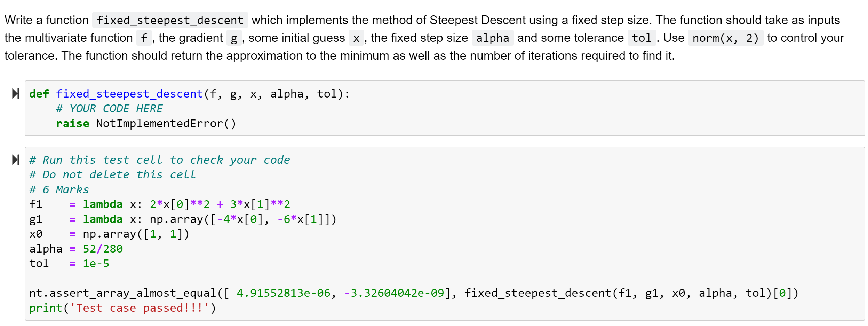
Task: Select the tol = 1e-5 assignment line
Action: [x=70, y=263]
